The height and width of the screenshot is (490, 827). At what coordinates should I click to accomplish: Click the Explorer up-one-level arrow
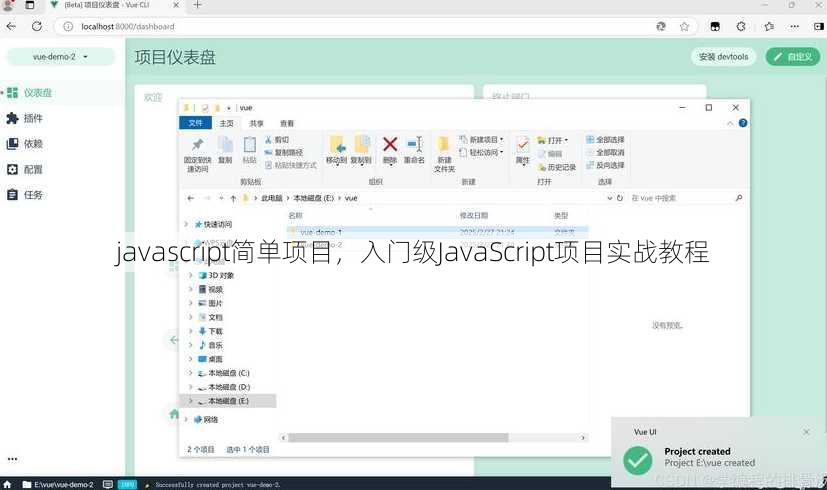pyautogui.click(x=233, y=198)
